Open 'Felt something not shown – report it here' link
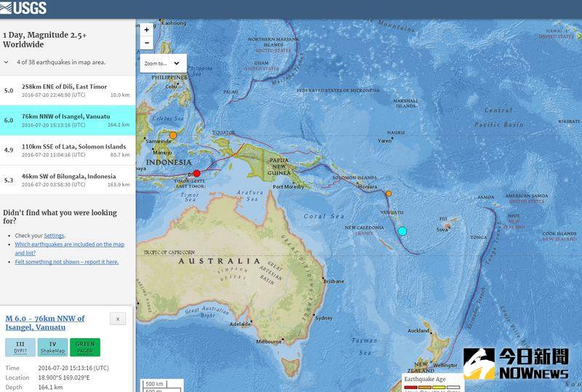This screenshot has width=582, height=392. [67, 262]
